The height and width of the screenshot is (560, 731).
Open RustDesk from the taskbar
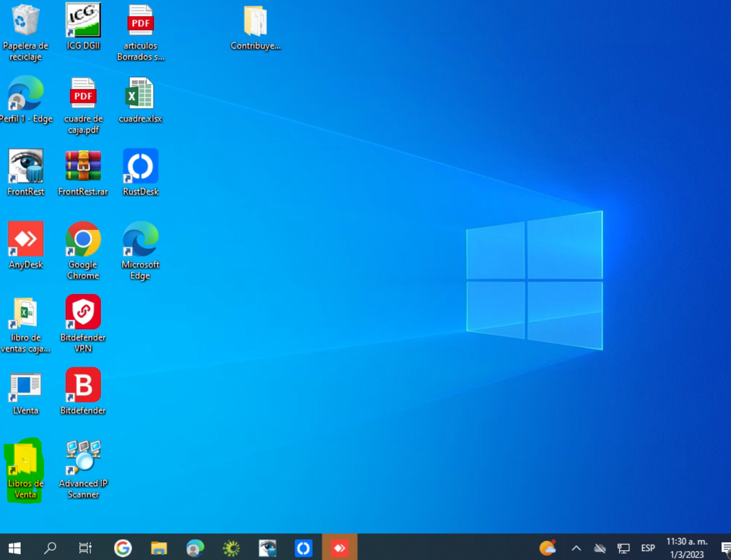tap(303, 548)
